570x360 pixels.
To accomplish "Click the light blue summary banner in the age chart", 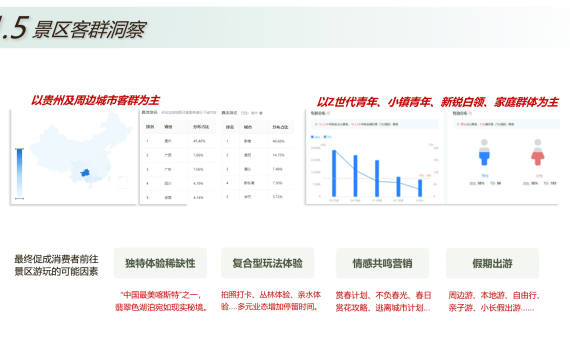I will click(x=374, y=124).
